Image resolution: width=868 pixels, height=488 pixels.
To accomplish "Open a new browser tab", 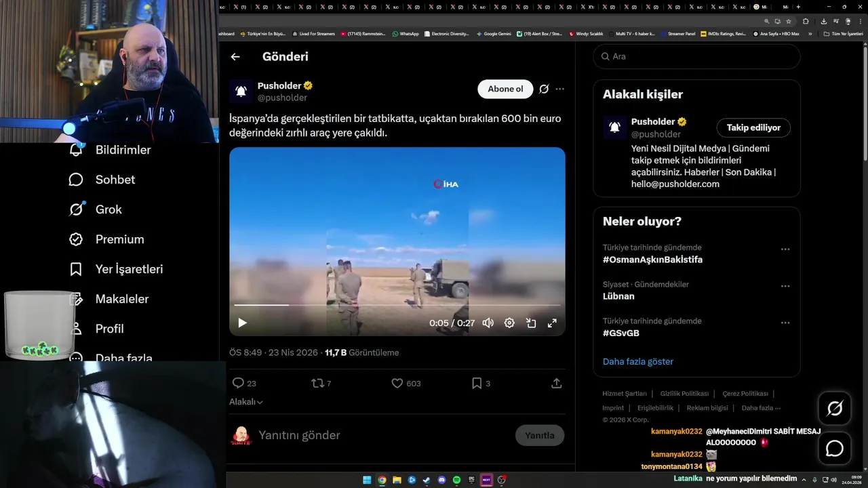I will (x=798, y=7).
